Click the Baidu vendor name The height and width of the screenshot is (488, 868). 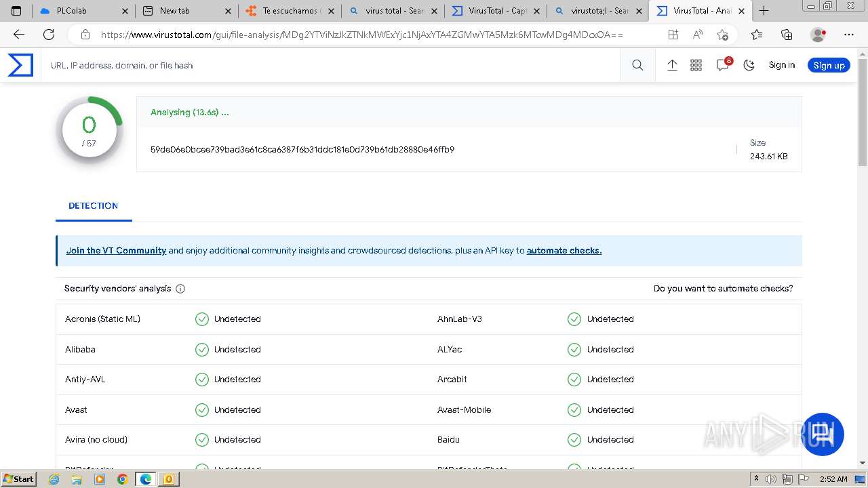tap(448, 439)
